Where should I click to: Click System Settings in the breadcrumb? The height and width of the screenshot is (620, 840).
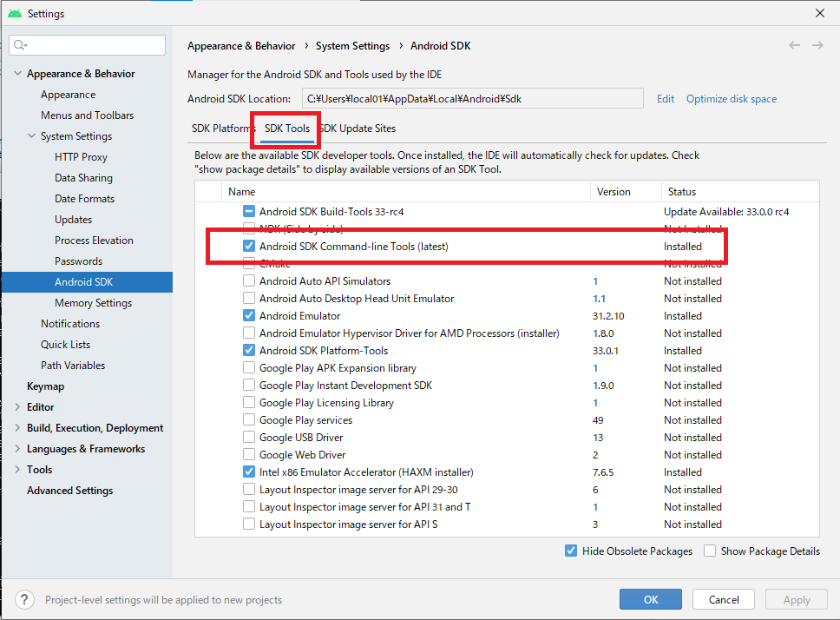[352, 46]
